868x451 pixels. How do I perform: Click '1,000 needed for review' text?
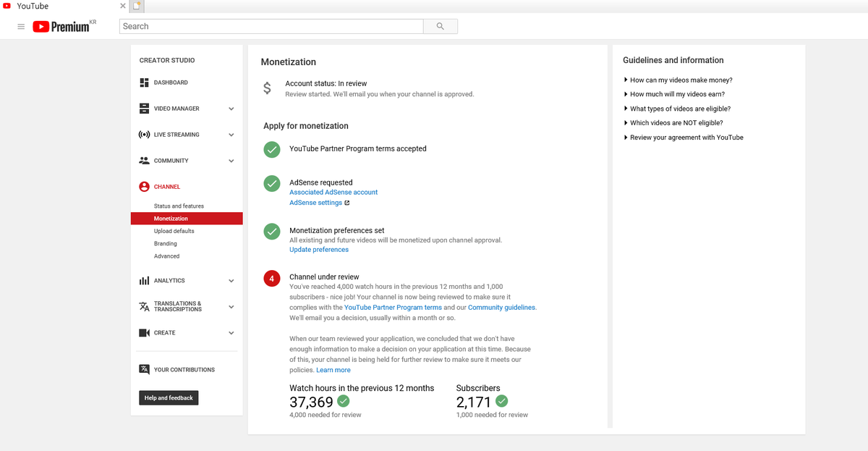(492, 416)
